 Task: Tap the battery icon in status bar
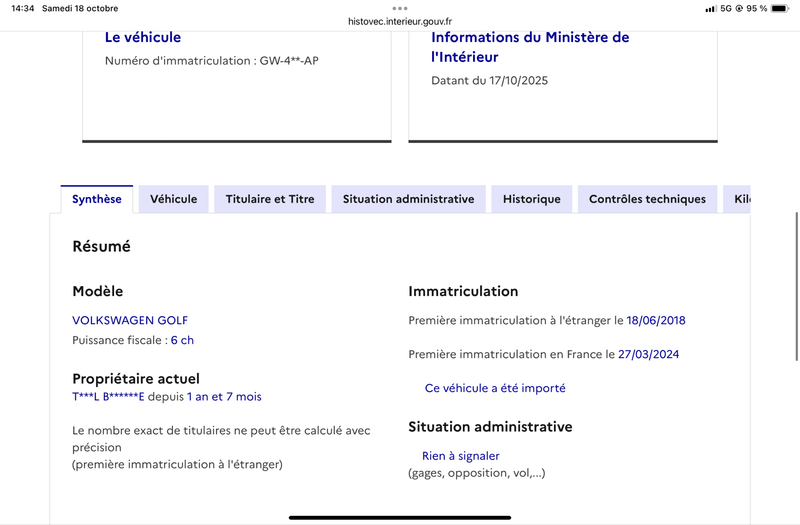782,8
